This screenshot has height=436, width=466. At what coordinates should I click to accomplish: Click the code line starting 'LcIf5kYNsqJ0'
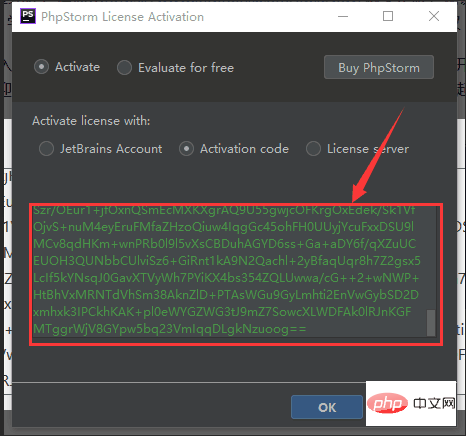pos(226,278)
